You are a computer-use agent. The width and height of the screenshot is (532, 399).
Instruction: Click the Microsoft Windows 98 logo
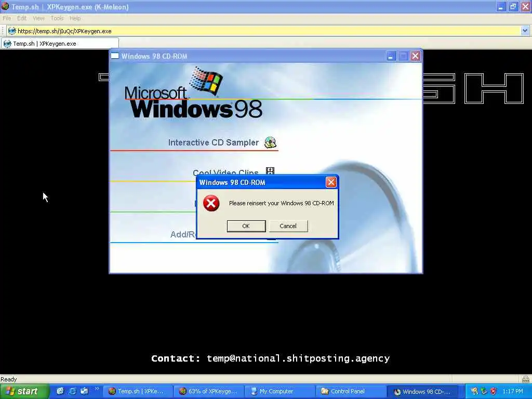[193, 94]
